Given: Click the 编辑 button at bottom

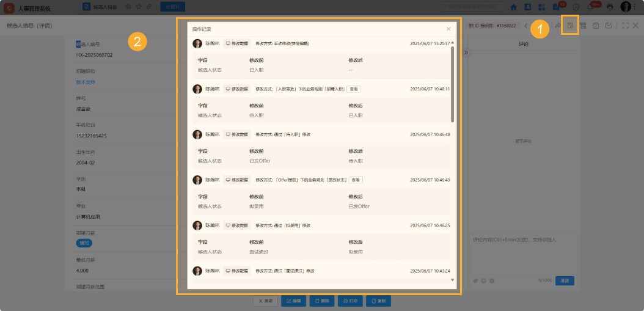Looking at the screenshot, I should click(294, 301).
